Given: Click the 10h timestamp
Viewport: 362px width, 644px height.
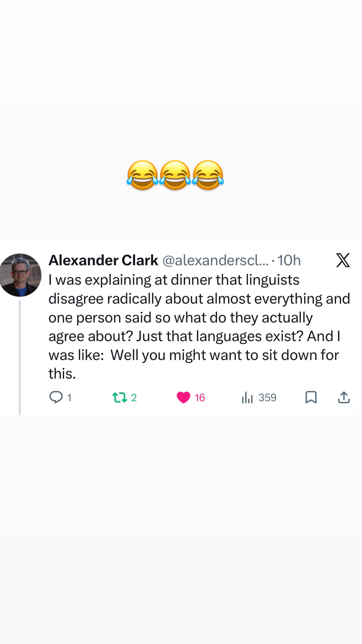Looking at the screenshot, I should 289,260.
